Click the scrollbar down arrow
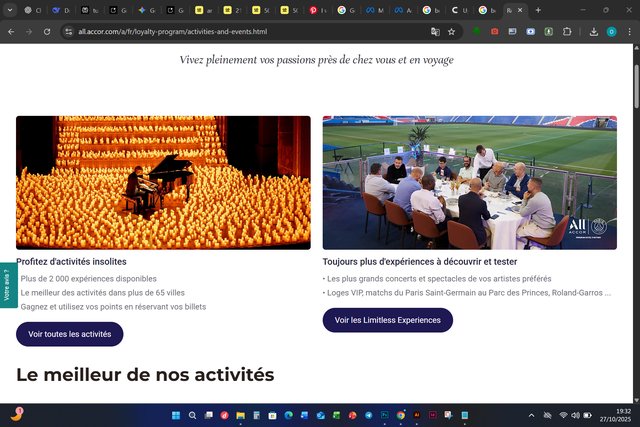Screen dimensions: 640x427 (x=636, y=400)
